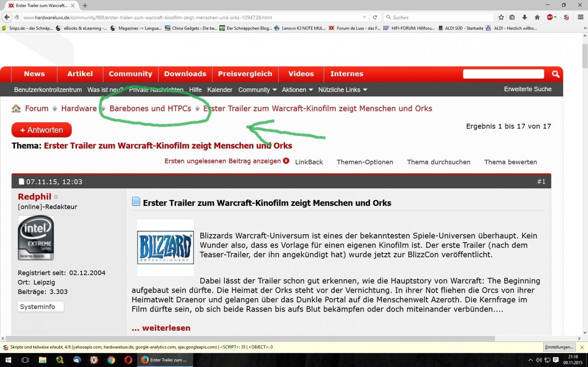Image resolution: width=588 pixels, height=367 pixels.
Task: Click the site search magnifier button
Action: click(555, 74)
